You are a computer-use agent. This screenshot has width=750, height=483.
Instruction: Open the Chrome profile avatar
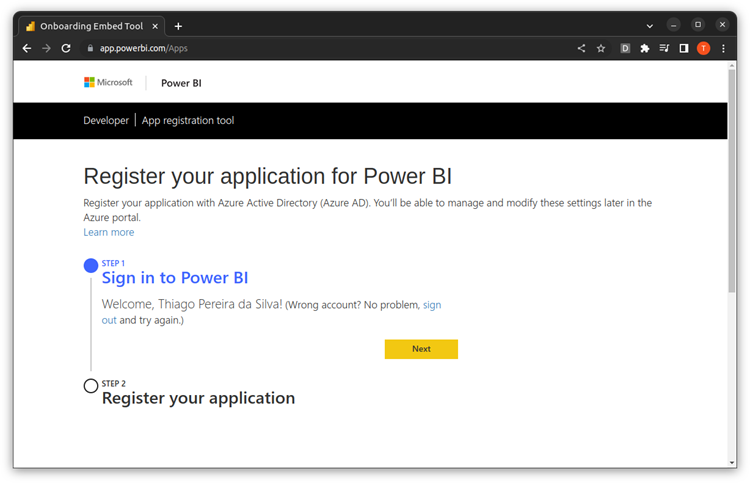pyautogui.click(x=703, y=48)
